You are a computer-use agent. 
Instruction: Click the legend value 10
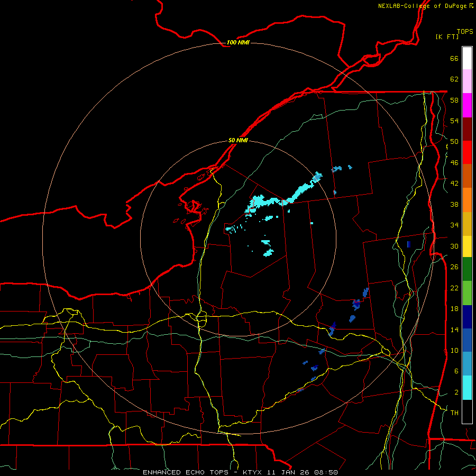click(454, 350)
